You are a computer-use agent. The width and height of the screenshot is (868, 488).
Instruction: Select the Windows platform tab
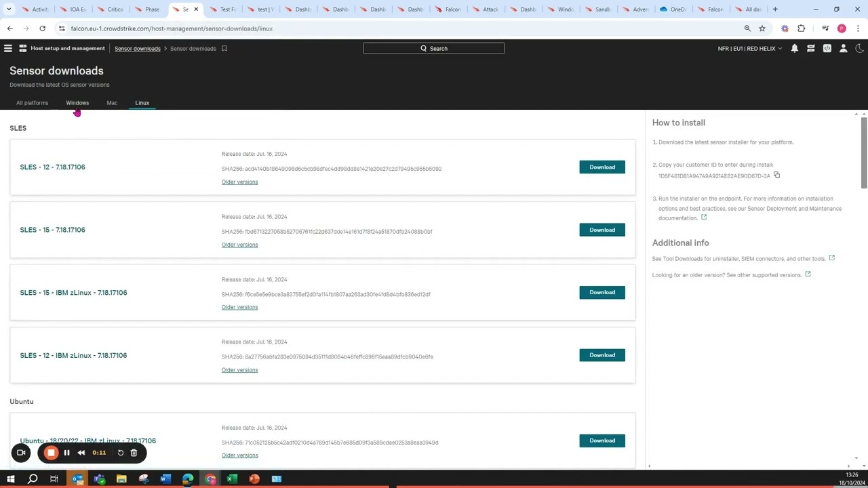coord(77,103)
